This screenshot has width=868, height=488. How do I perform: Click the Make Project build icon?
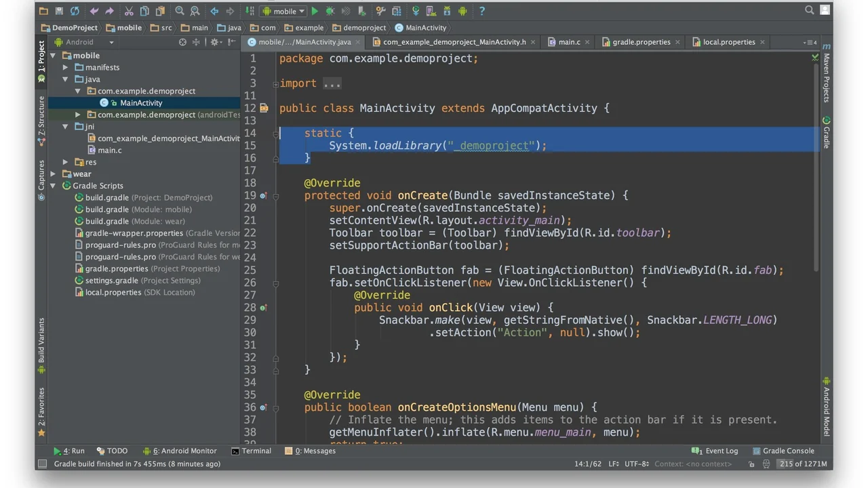click(x=250, y=11)
